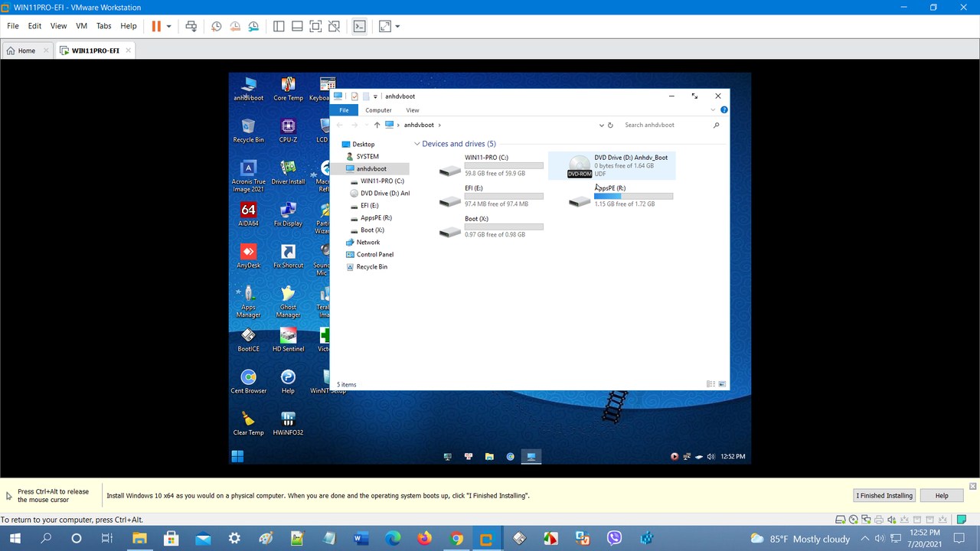
Task: Open the snapshot manager
Action: tap(253, 26)
